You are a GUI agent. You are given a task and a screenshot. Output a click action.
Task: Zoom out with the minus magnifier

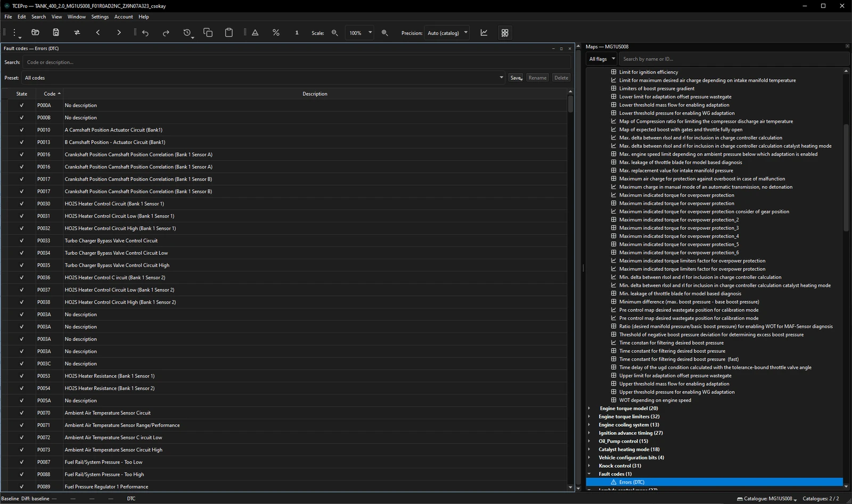click(334, 32)
